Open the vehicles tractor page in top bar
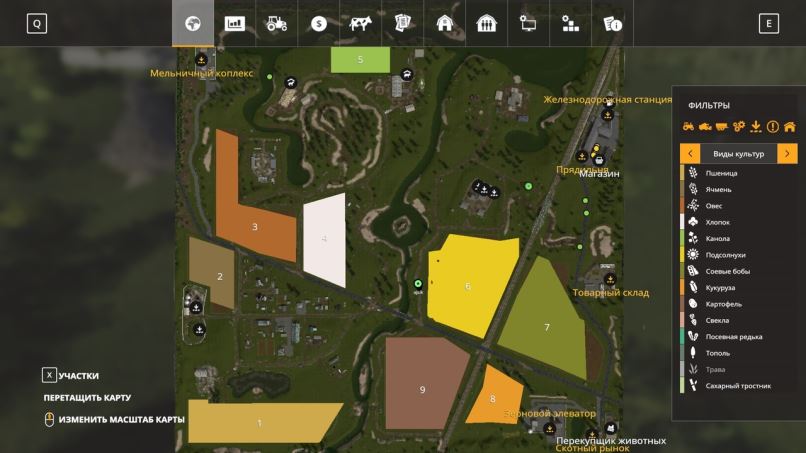This screenshot has height=453, width=806. click(x=276, y=24)
